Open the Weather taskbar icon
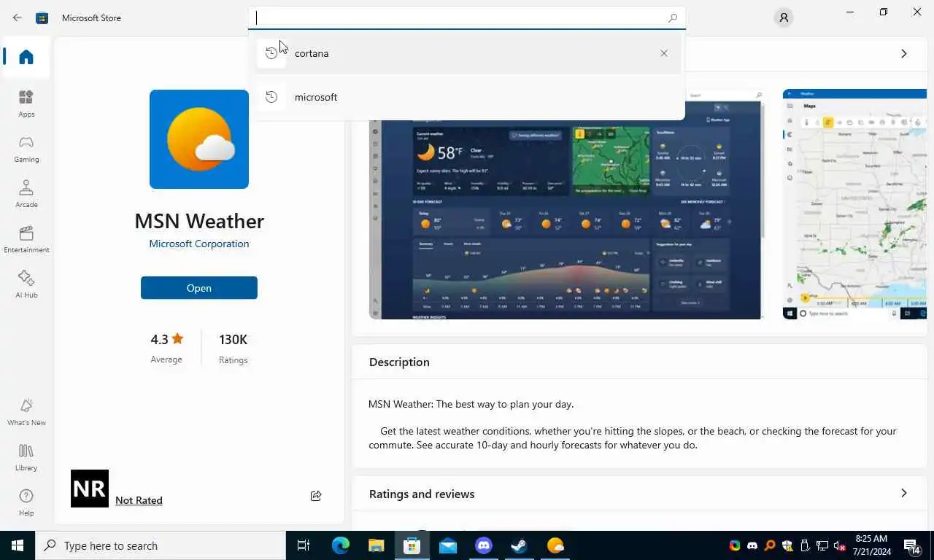The image size is (934, 560). [555, 545]
